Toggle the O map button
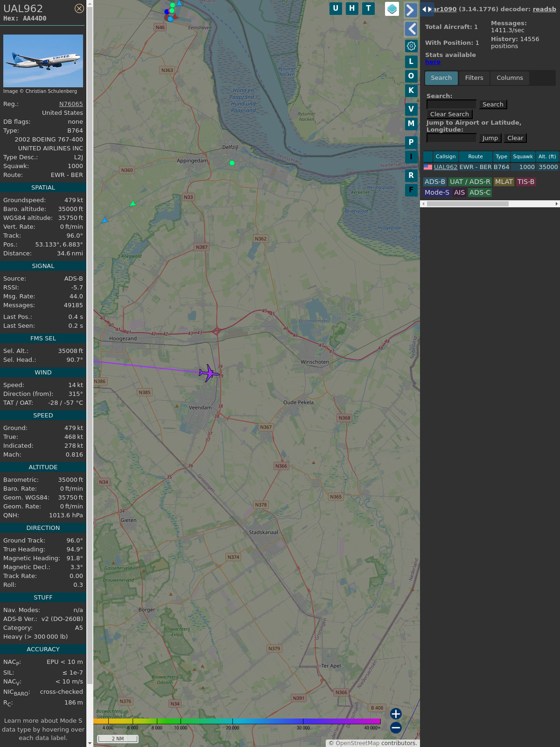 (411, 76)
